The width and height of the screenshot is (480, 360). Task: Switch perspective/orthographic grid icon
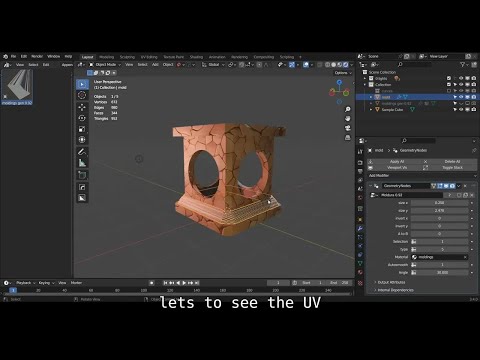click(348, 137)
